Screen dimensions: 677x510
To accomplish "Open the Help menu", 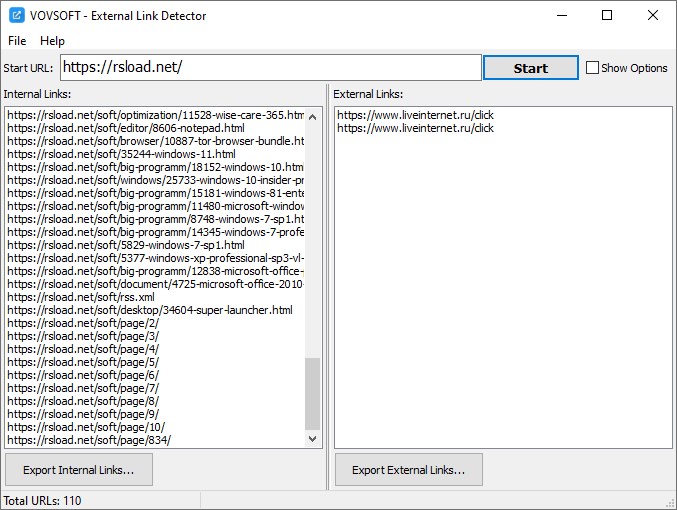I will (x=52, y=41).
